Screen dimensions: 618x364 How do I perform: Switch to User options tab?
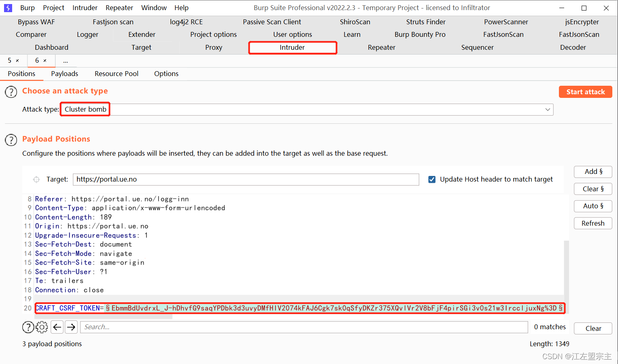(x=293, y=34)
